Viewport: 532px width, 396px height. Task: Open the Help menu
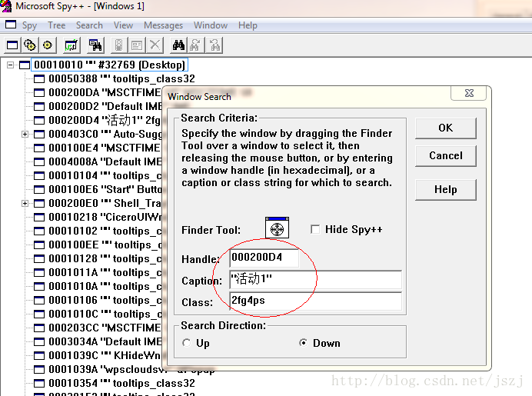[248, 25]
